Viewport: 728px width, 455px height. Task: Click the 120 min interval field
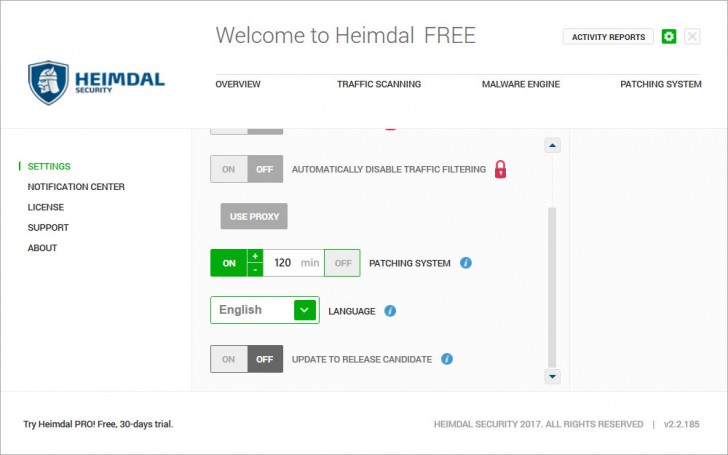[x=293, y=263]
